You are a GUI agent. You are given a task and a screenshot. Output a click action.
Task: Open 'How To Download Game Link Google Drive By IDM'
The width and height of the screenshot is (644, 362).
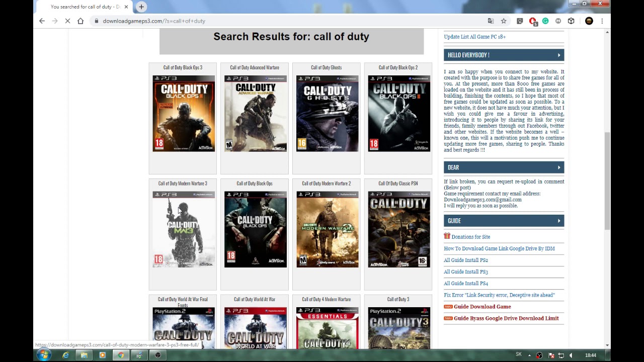pos(499,248)
